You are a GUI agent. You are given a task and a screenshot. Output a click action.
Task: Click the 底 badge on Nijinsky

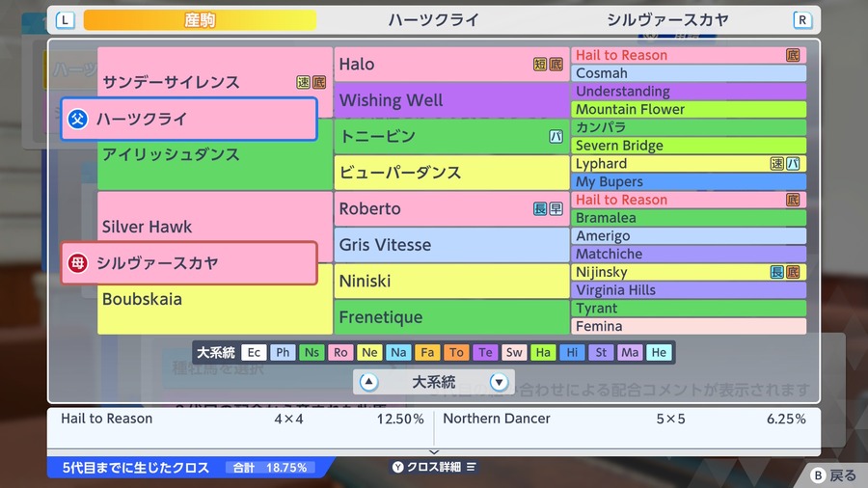(x=793, y=272)
